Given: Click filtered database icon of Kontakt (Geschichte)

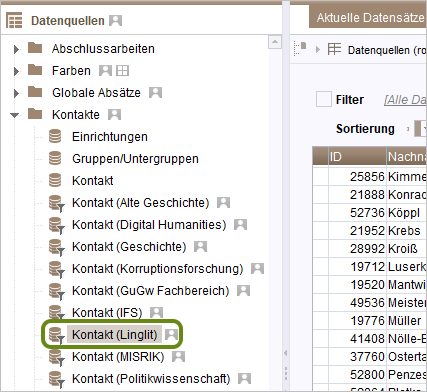Looking at the screenshot, I should point(56,247).
